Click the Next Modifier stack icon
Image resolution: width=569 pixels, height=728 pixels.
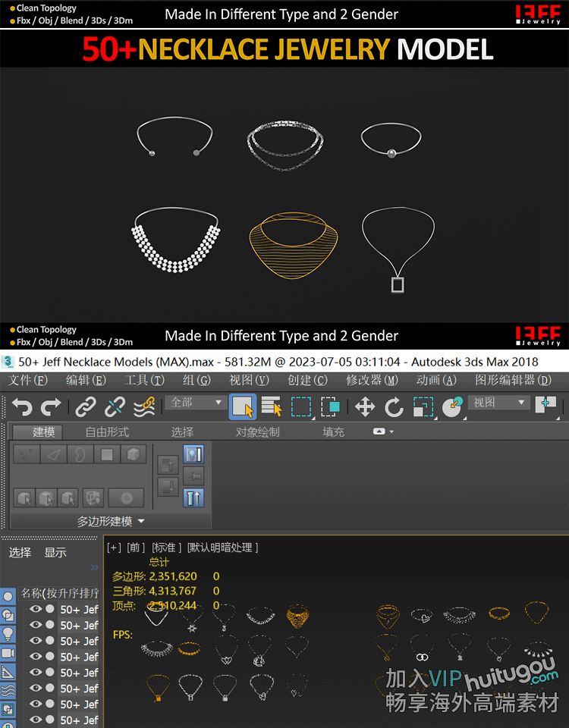pos(168,487)
